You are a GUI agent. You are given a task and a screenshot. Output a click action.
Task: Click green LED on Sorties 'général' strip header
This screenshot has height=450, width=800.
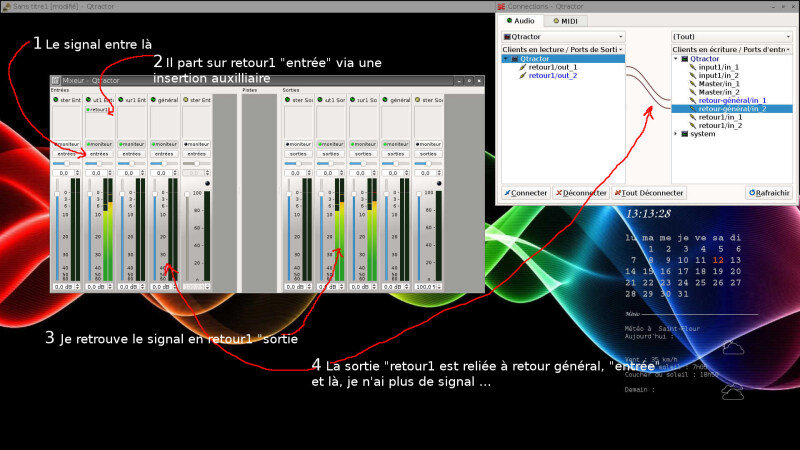pos(385,100)
